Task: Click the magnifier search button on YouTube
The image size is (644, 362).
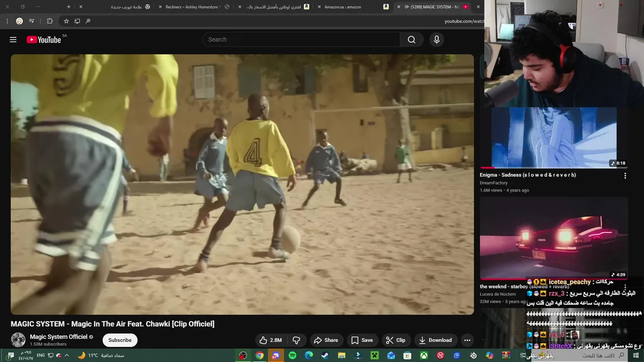Action: pyautogui.click(x=412, y=40)
